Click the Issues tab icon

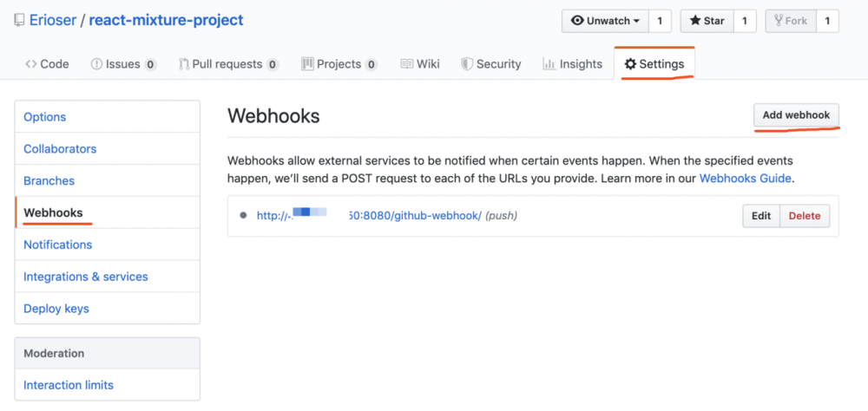[x=96, y=64]
